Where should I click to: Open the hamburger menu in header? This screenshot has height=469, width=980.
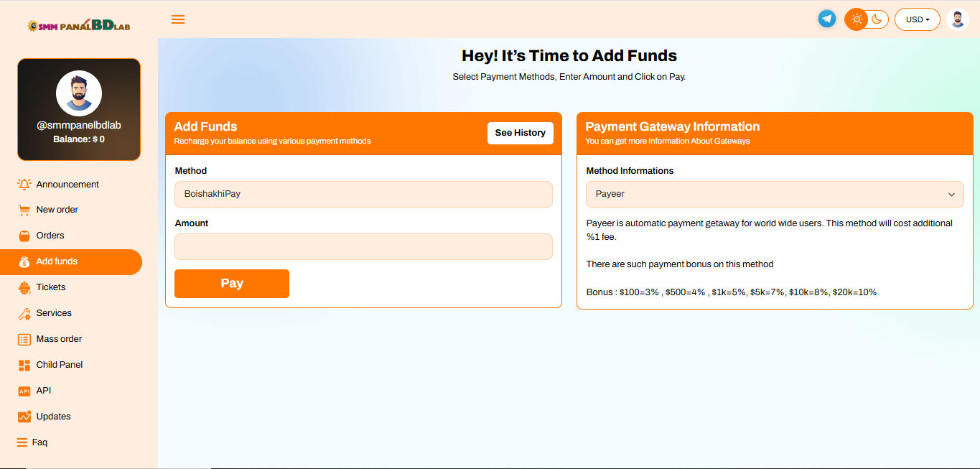178,19
